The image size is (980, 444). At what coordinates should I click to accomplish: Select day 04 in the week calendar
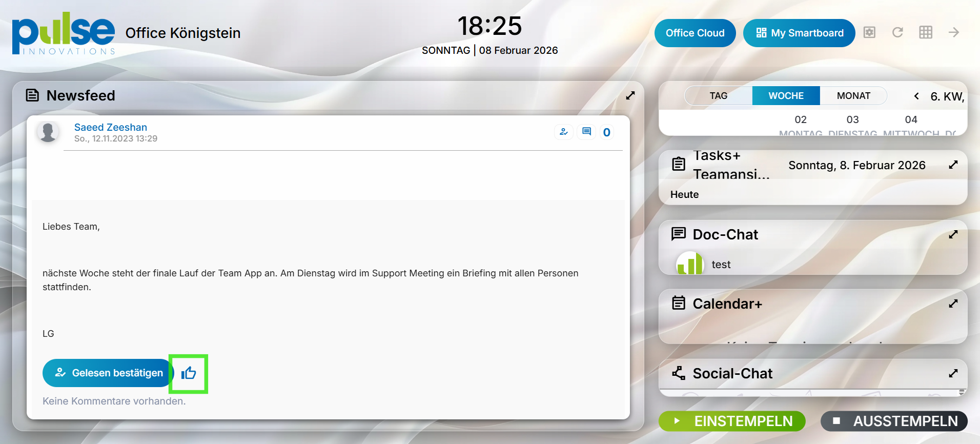[911, 119]
